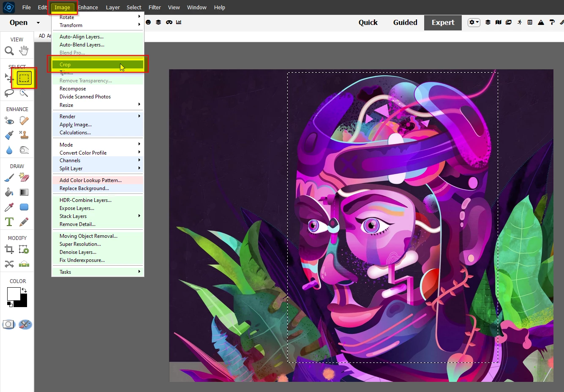The height and width of the screenshot is (392, 564).
Task: Select the Hand pan tool
Action: 24,51
